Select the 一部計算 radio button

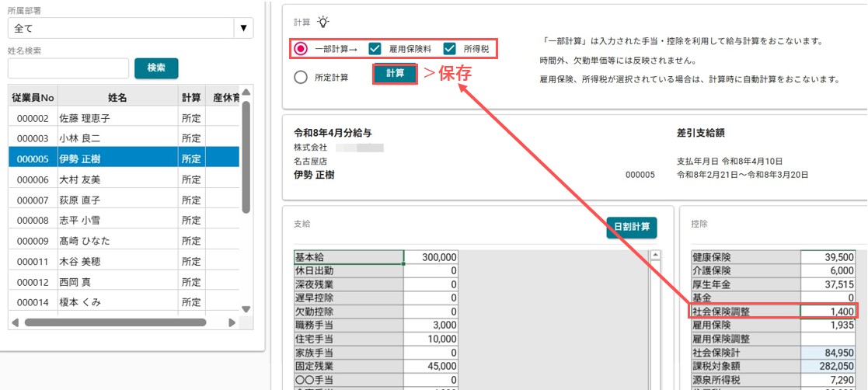coord(301,49)
